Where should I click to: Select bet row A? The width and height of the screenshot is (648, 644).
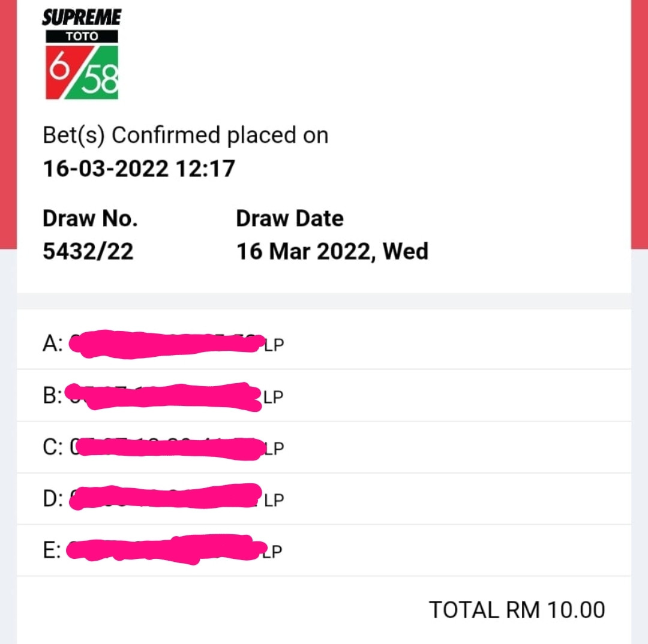(324, 344)
